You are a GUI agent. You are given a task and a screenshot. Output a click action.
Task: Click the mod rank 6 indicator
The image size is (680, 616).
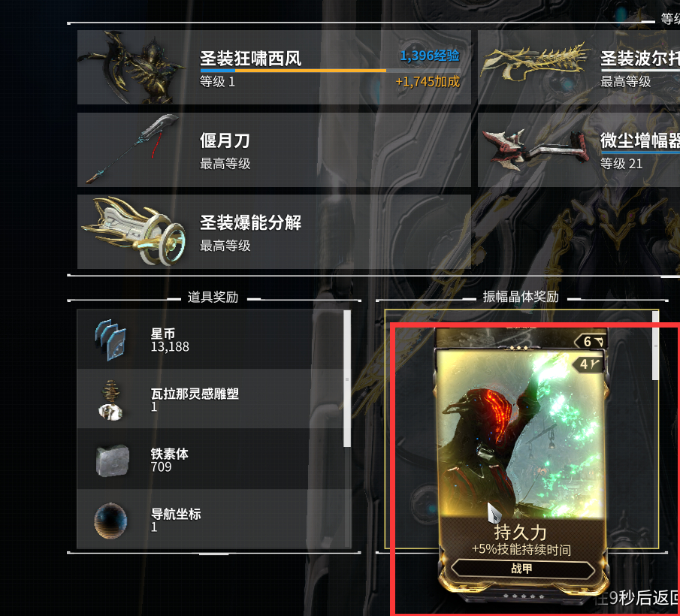[x=592, y=342]
